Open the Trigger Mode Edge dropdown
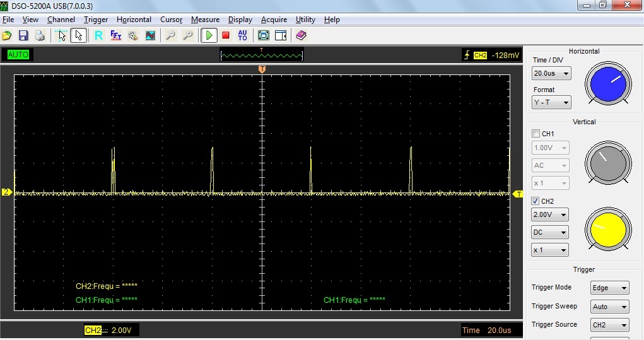 coord(609,288)
